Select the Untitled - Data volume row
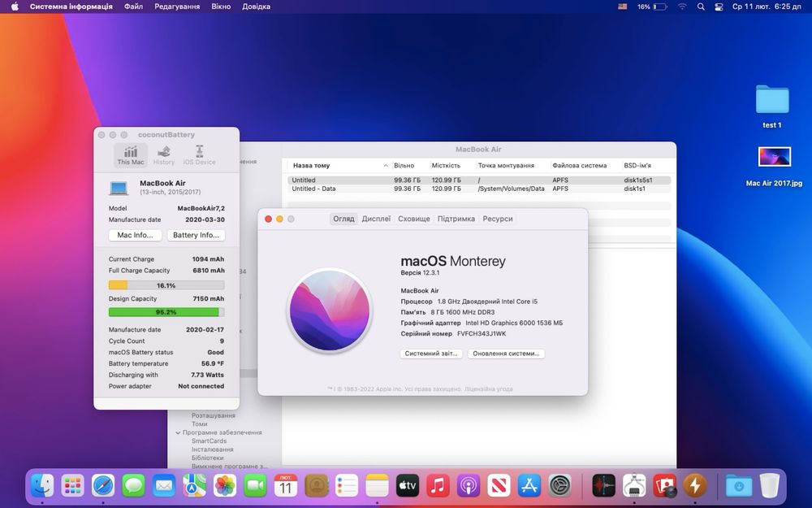812x508 pixels. [x=479, y=189]
